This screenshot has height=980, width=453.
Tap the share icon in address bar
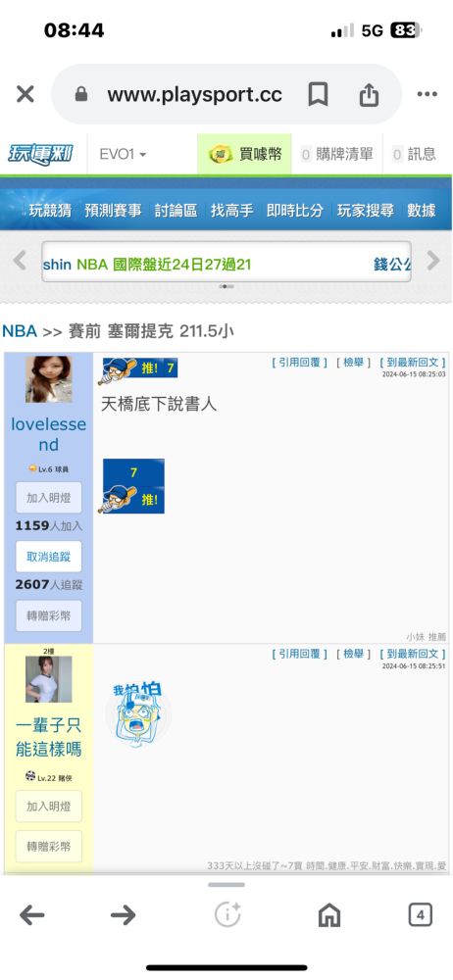pos(369,95)
